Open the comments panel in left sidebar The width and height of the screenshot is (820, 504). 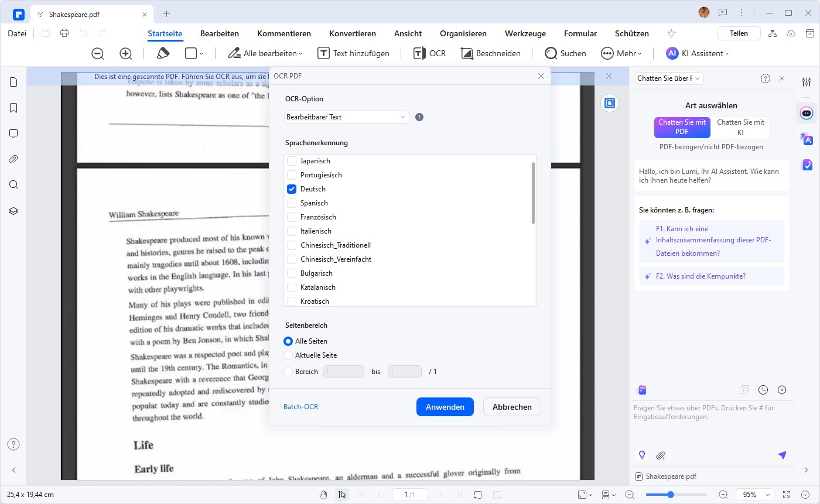point(13,133)
